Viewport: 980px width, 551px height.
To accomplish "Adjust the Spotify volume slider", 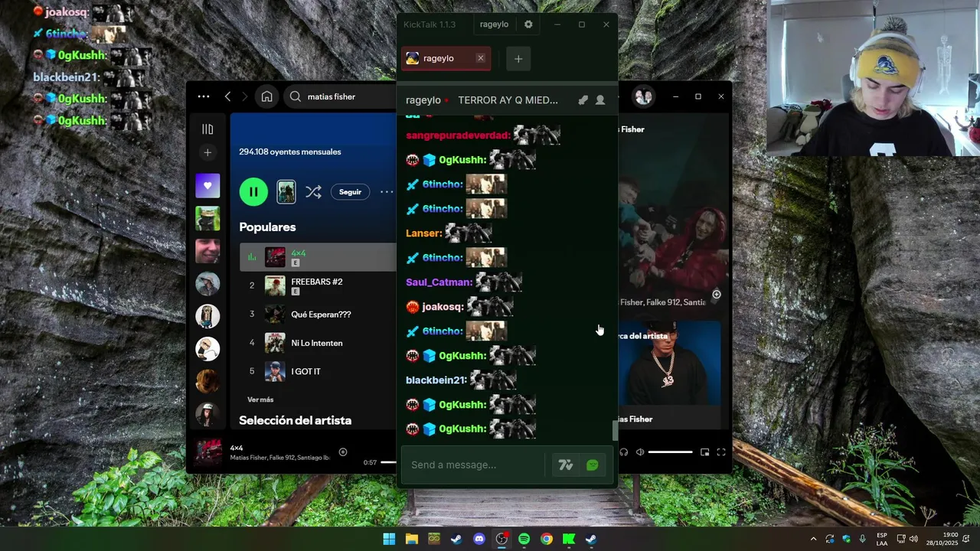I will click(x=671, y=452).
